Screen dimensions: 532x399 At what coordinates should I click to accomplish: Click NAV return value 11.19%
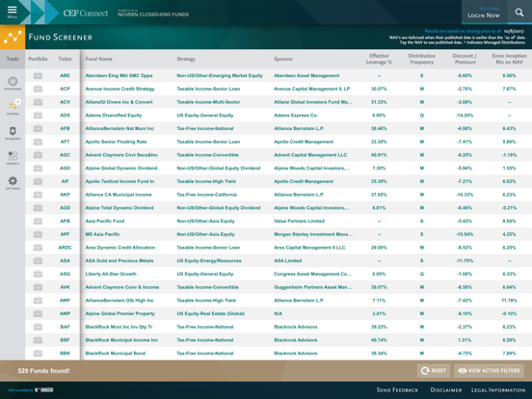click(509, 301)
